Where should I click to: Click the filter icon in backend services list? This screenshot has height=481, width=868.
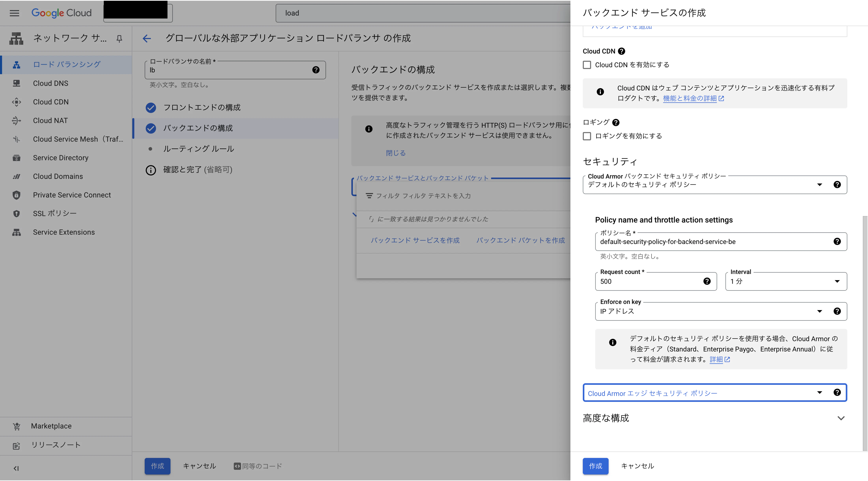click(x=369, y=196)
